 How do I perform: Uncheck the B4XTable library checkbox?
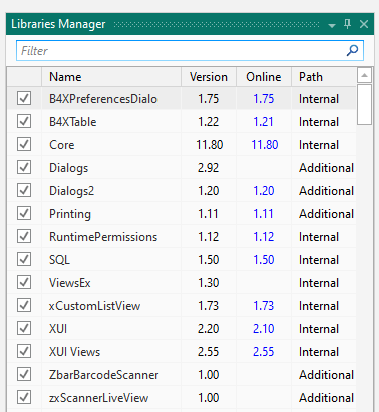[x=24, y=121]
